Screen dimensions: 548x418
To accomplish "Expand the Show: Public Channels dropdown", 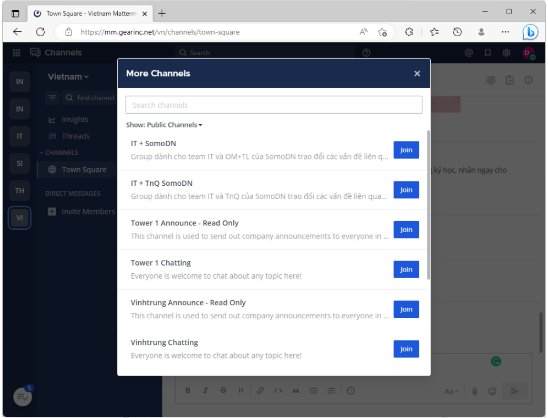I will click(x=164, y=125).
